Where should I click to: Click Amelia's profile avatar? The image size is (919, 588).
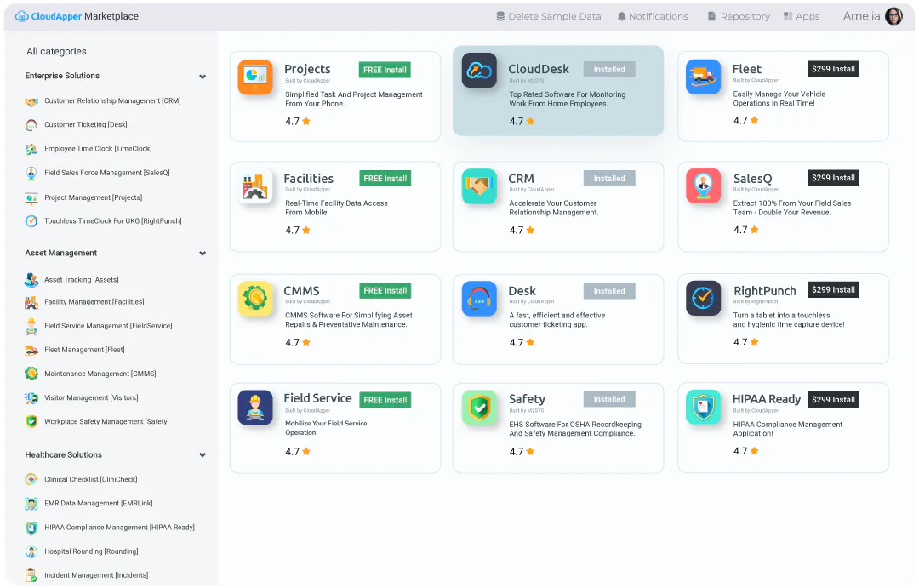tap(893, 16)
